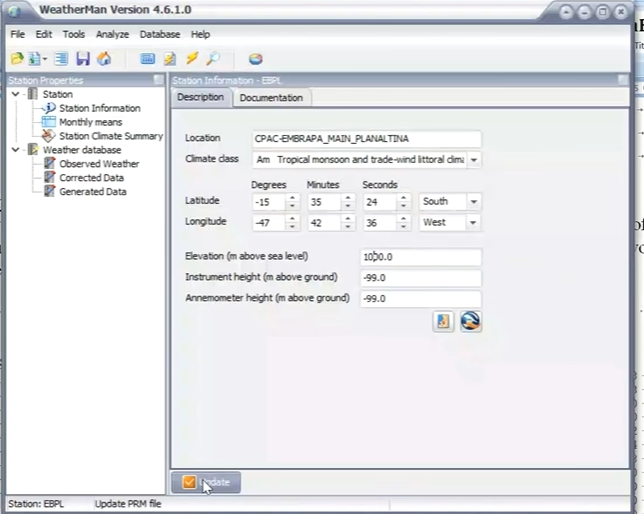
Task: Increase Longitude Seconds with the up arrow
Action: 403,219
